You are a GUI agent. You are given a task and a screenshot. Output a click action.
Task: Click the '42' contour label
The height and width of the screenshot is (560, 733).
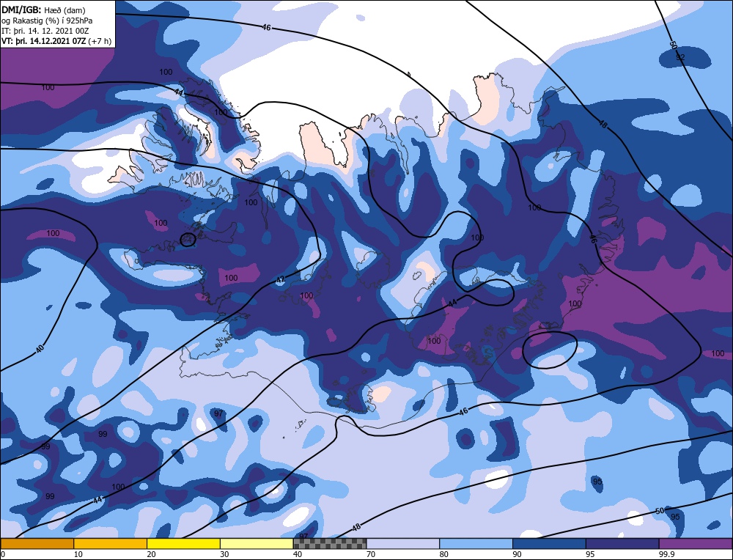280,280
